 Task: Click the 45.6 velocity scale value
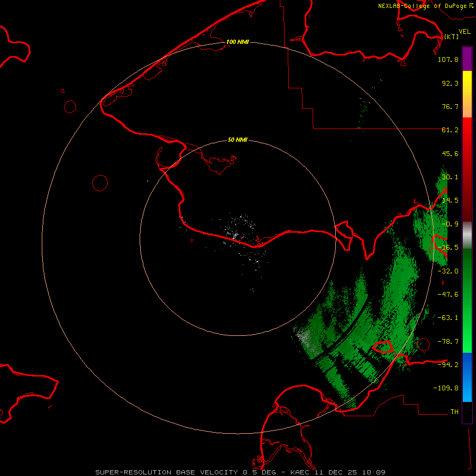[x=450, y=153]
